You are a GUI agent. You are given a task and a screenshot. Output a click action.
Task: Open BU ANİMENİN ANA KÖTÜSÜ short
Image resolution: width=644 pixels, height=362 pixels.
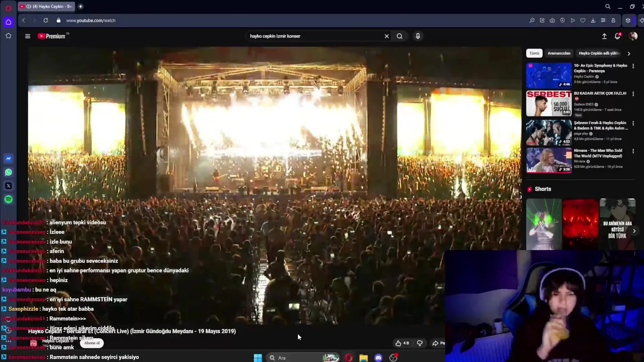tap(617, 224)
